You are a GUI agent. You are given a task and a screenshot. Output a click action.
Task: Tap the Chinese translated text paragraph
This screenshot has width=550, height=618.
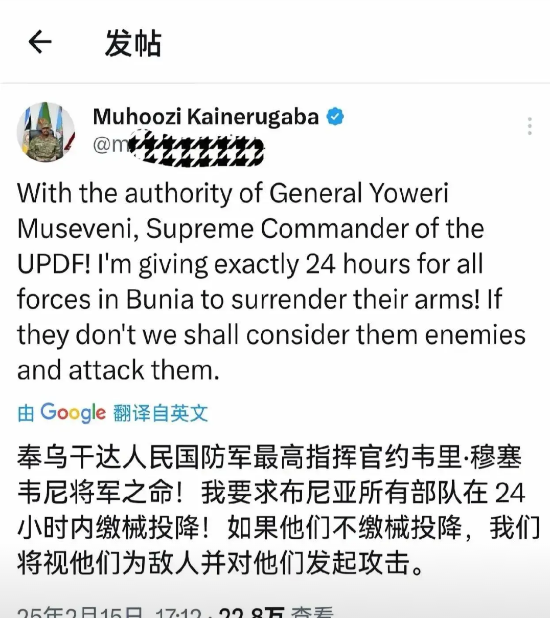pyautogui.click(x=278, y=510)
